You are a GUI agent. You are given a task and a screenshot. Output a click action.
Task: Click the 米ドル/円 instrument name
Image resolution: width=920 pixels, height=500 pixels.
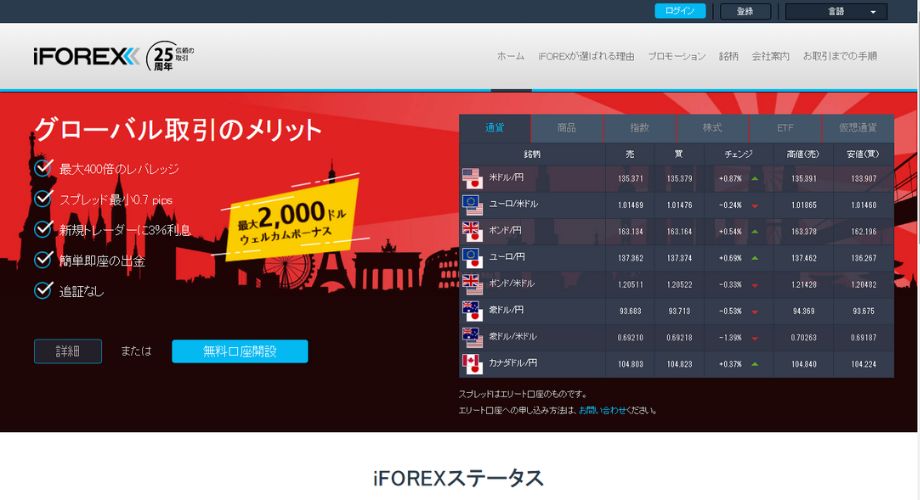[x=506, y=177]
